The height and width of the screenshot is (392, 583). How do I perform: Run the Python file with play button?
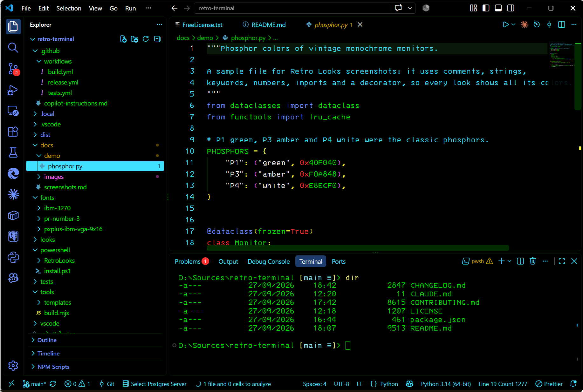coord(505,24)
